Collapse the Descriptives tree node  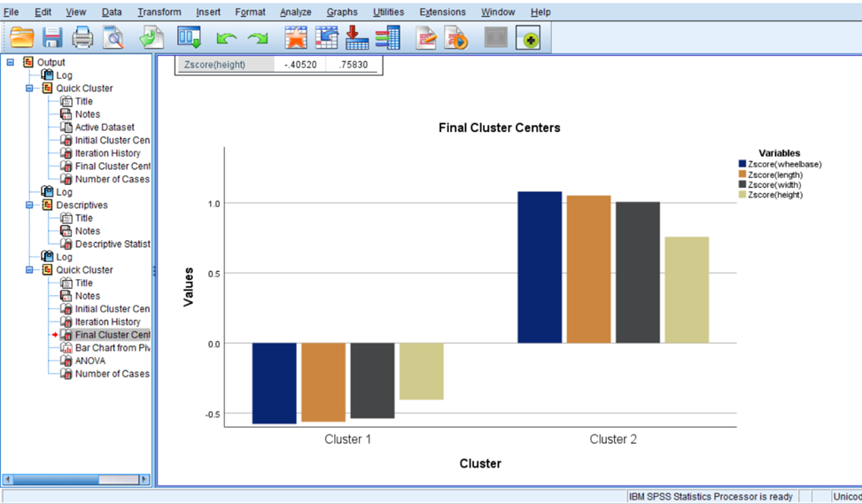tap(29, 205)
